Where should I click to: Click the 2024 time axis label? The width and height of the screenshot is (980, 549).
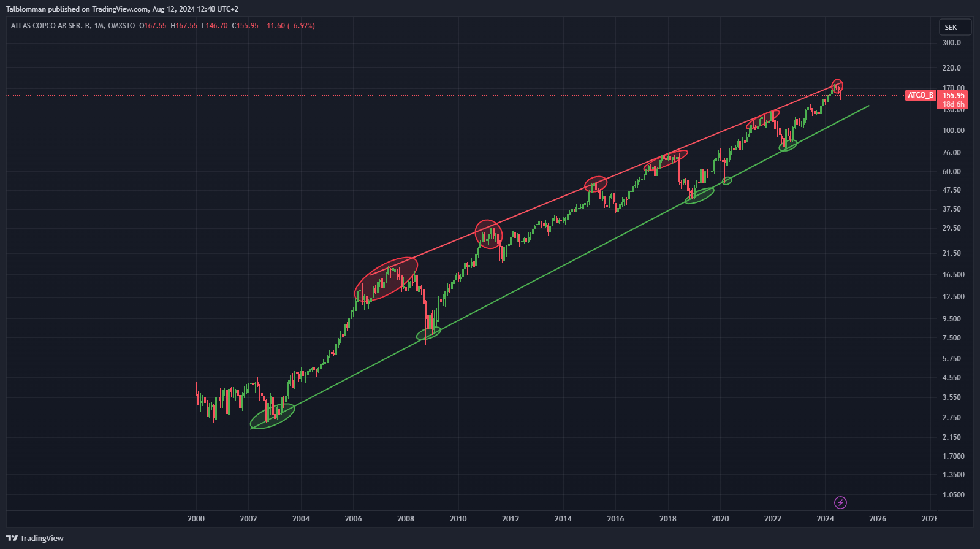pyautogui.click(x=825, y=519)
